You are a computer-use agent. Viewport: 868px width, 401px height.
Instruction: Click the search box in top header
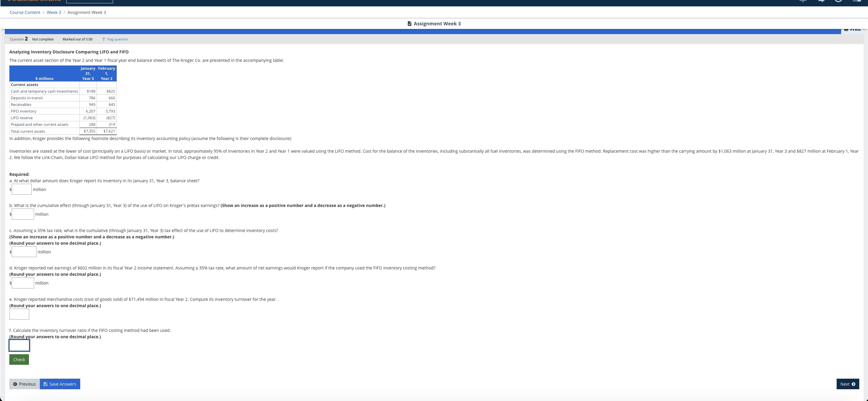tap(90, 1)
